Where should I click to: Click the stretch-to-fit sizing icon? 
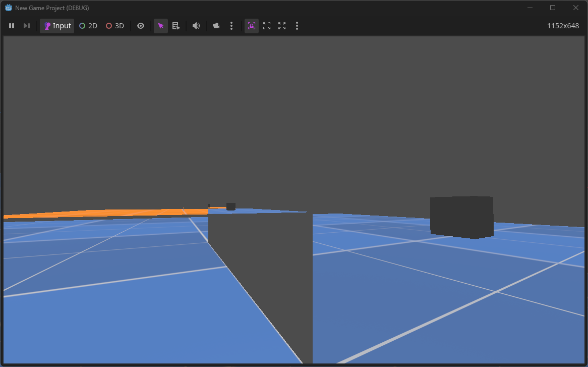point(282,26)
